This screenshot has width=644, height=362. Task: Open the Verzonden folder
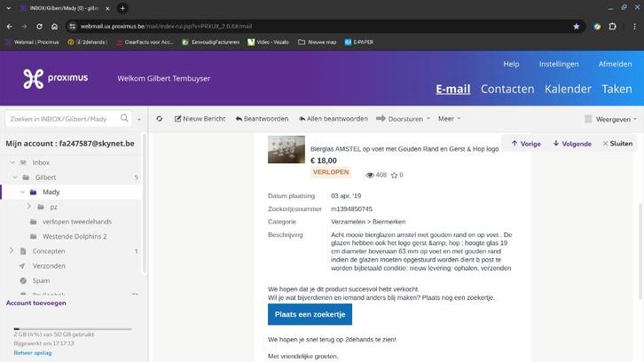tap(49, 265)
